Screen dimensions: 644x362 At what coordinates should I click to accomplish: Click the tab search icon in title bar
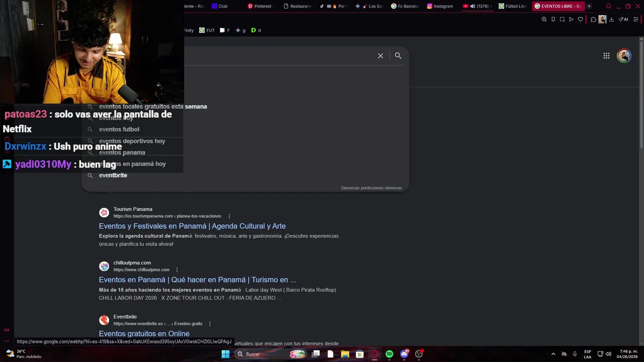pos(608,6)
